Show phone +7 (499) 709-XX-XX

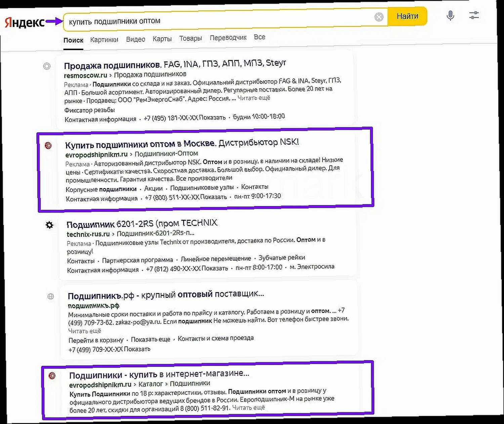pos(109,349)
